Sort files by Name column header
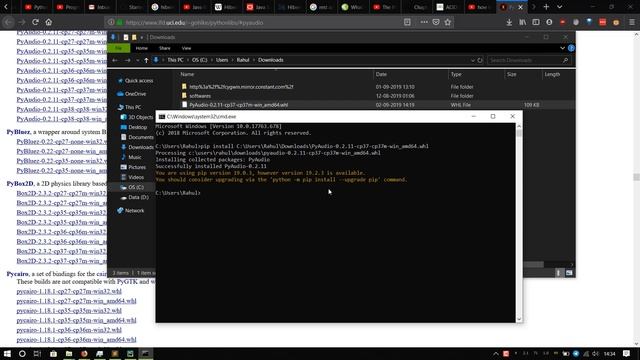640x360 pixels. [x=187, y=74]
